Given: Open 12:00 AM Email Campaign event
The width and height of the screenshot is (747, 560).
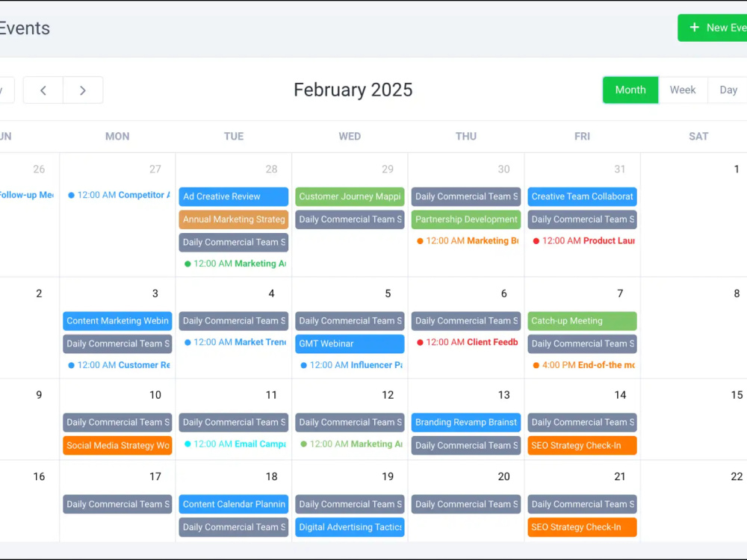Looking at the screenshot, I should tap(235, 444).
